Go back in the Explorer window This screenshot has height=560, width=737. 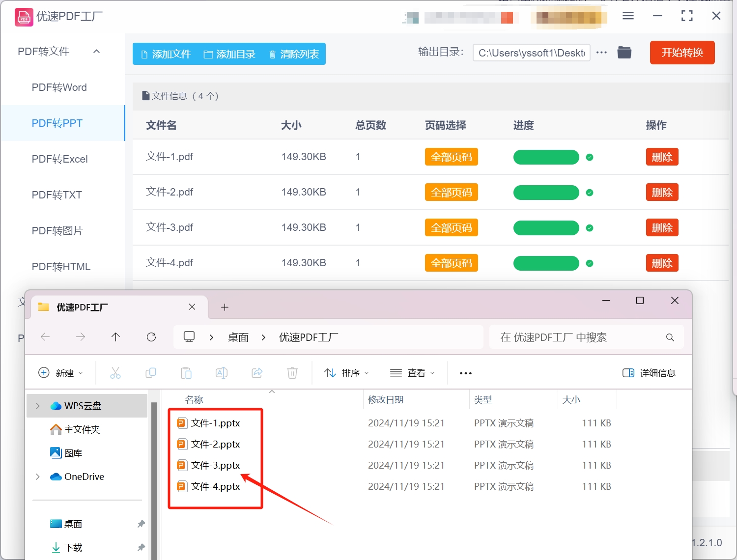tap(45, 337)
